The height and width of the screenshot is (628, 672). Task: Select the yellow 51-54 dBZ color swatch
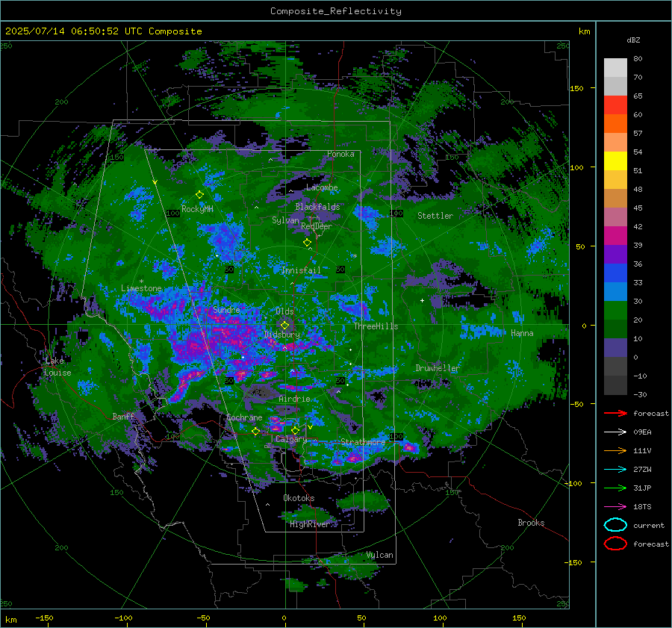click(615, 161)
